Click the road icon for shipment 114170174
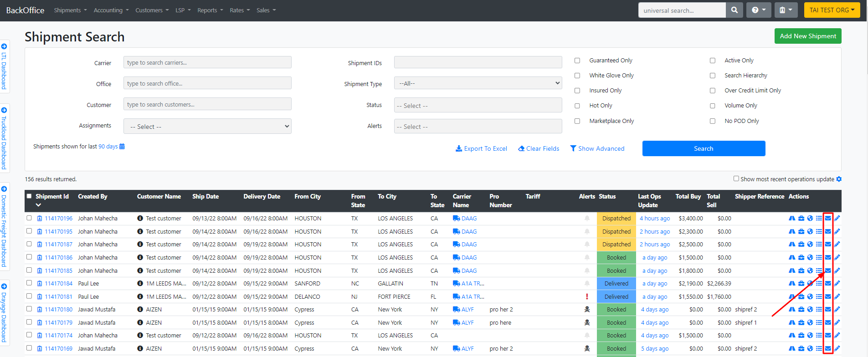Viewport: 868px width, 357px height. tap(792, 336)
